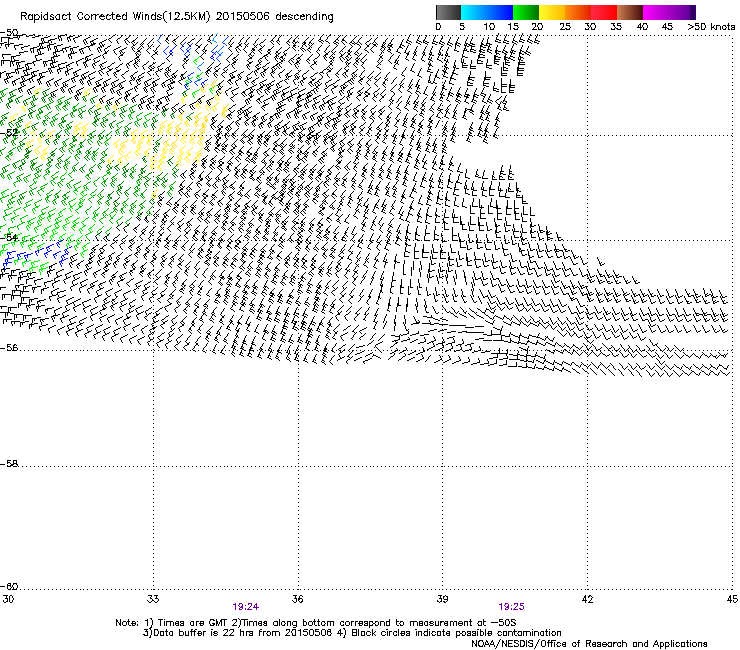Click the Rapidscat Corrected Winds title text
The width and height of the screenshot is (740, 650).
tap(177, 17)
